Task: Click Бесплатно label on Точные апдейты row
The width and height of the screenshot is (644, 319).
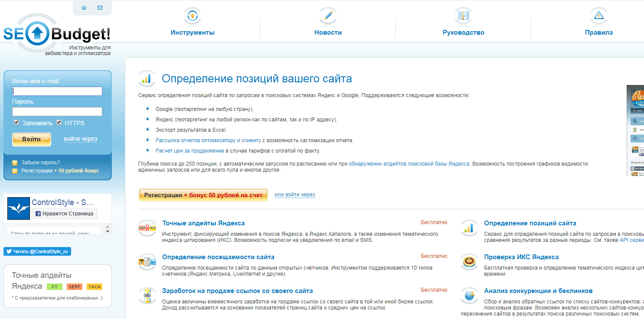Action: (x=434, y=222)
